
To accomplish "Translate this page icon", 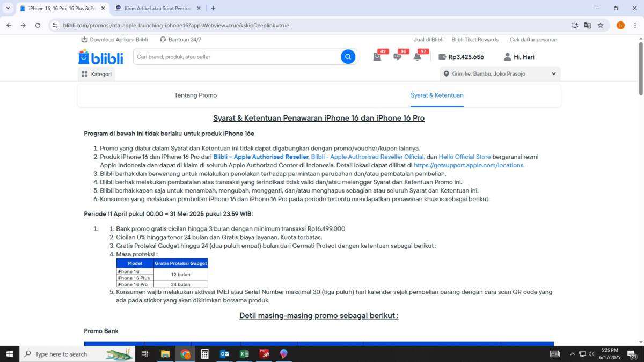I will [588, 25].
